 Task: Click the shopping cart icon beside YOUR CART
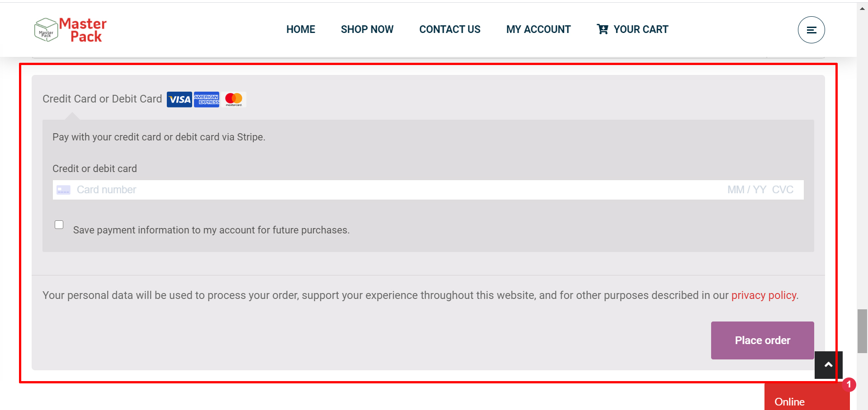(603, 29)
